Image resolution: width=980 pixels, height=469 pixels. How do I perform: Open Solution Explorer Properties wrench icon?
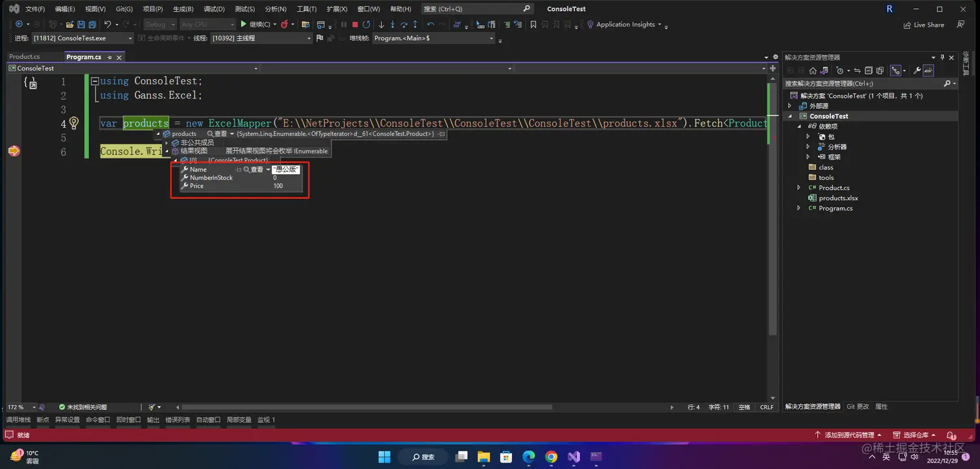click(x=917, y=71)
